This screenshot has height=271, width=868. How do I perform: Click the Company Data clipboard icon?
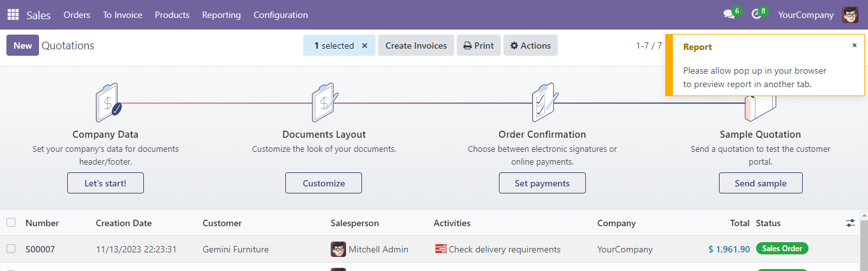(x=107, y=103)
